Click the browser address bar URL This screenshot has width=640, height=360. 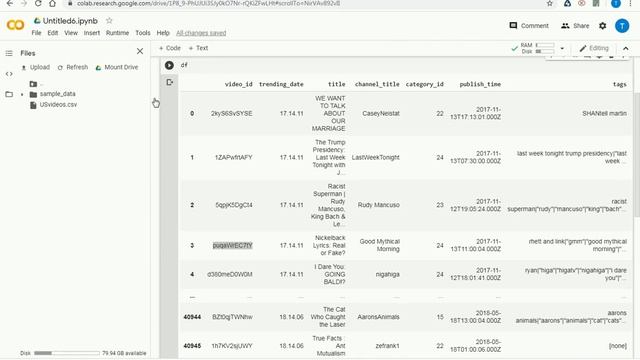208,3
